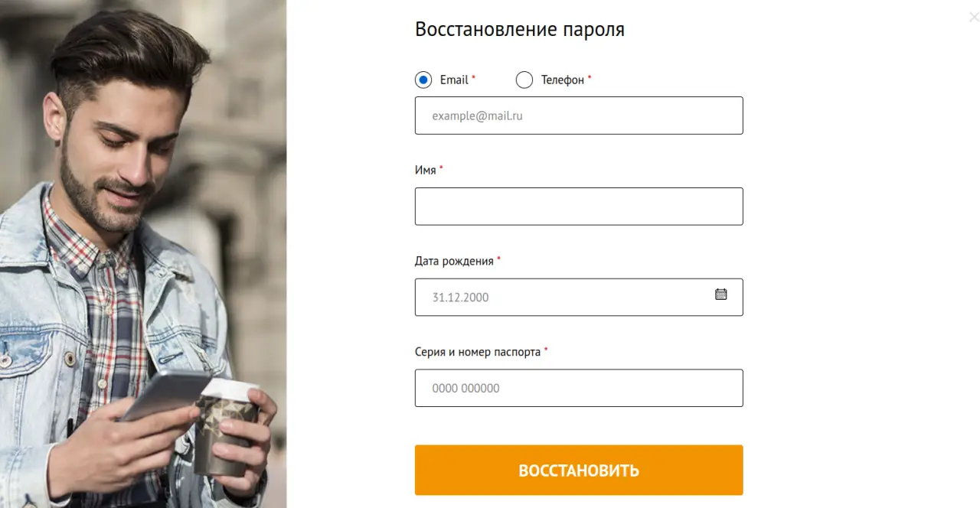Click the Телефон option label text
The image size is (980, 508).
point(562,80)
